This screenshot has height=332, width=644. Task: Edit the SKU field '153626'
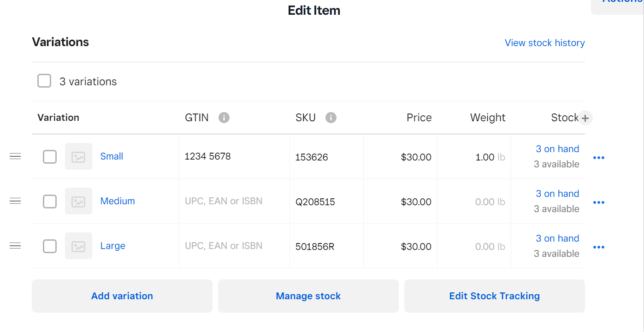pyautogui.click(x=326, y=157)
